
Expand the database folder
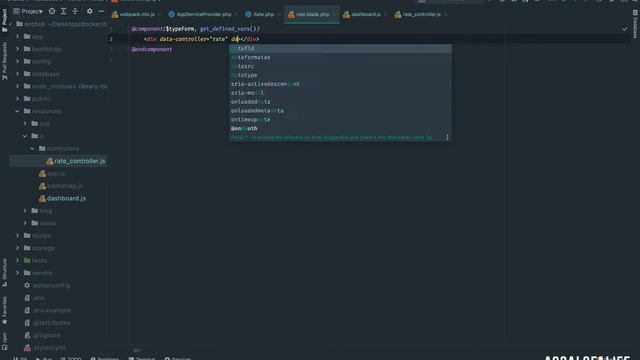pyautogui.click(x=18, y=74)
